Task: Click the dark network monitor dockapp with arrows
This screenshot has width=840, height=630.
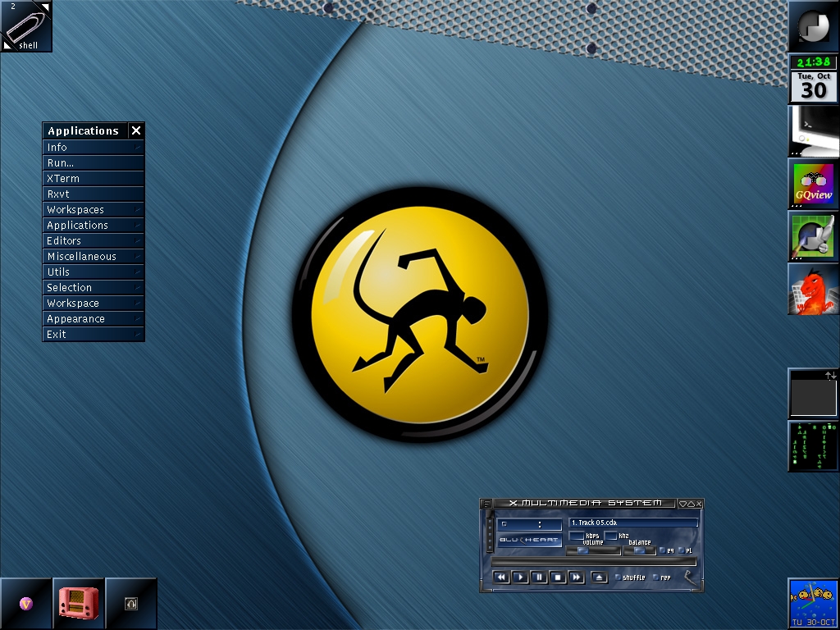Action: point(814,394)
